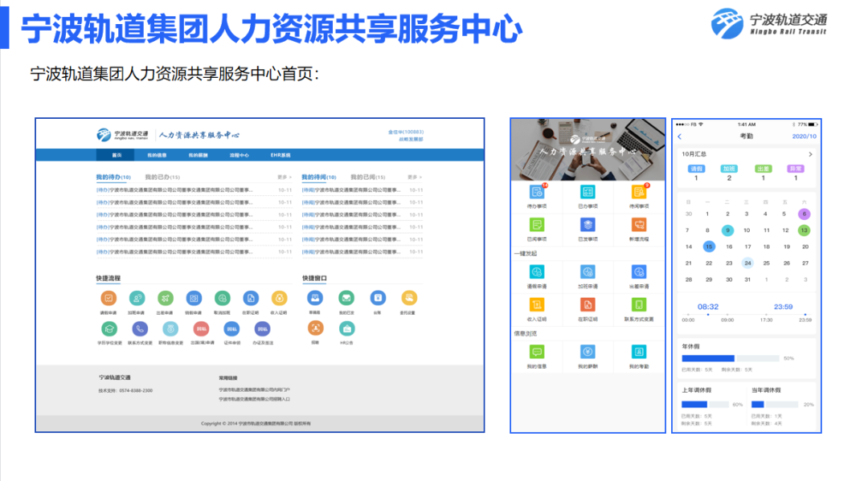Tap 联系方式变更 icon in the mobile app

coord(639,304)
